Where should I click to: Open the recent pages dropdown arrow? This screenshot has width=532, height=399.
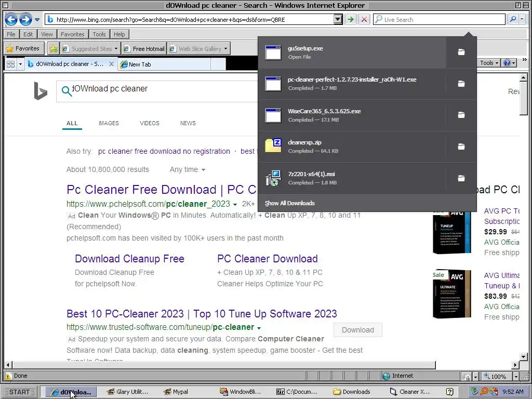click(x=37, y=19)
